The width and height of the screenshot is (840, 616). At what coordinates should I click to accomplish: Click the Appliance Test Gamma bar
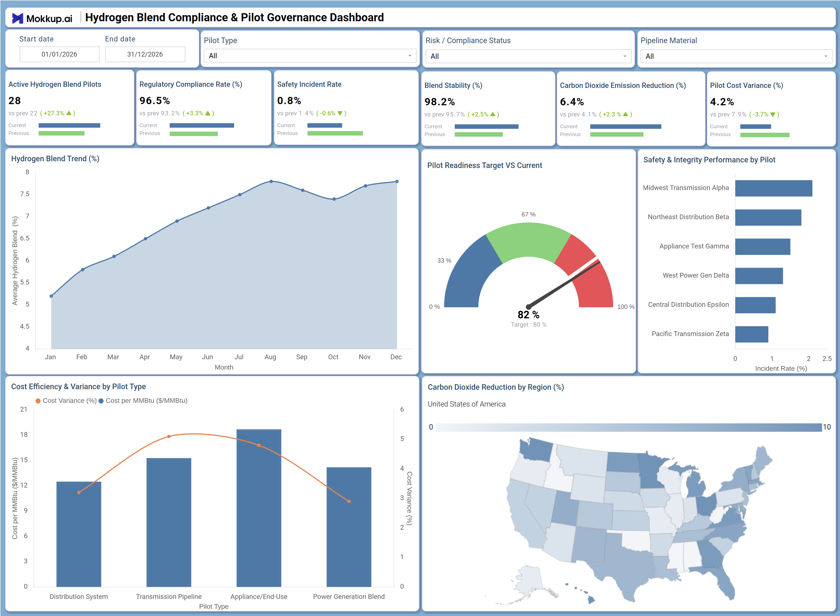click(763, 247)
